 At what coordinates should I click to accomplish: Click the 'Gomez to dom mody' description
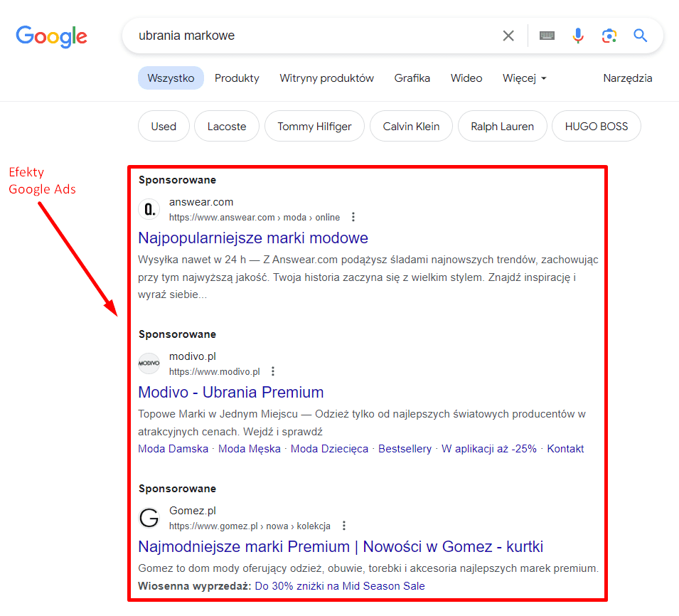pyautogui.click(x=368, y=568)
